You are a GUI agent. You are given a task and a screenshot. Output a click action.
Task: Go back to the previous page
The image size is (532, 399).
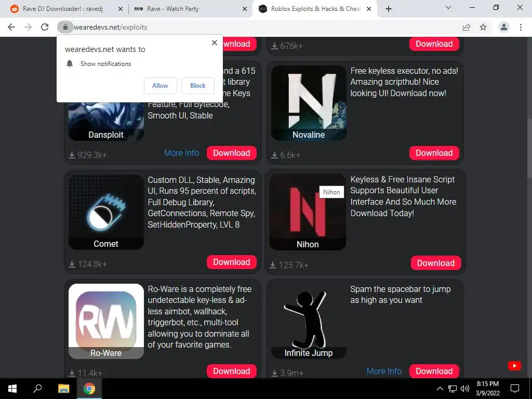click(x=11, y=27)
